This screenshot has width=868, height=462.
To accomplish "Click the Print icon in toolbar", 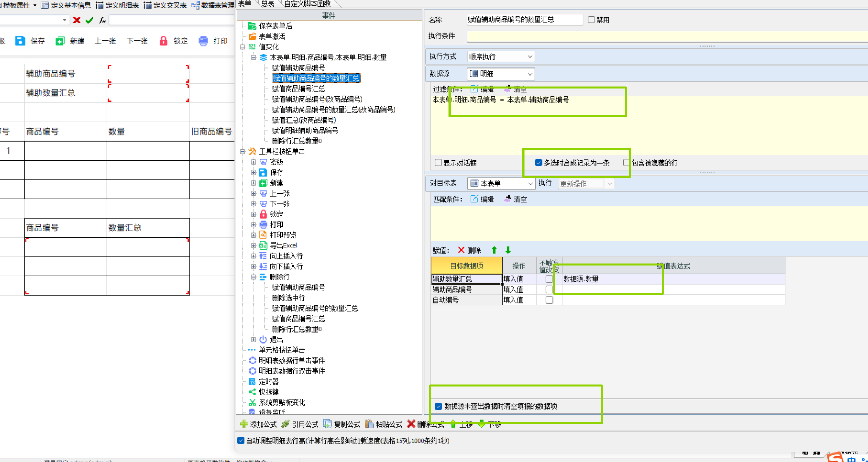I will pos(203,41).
